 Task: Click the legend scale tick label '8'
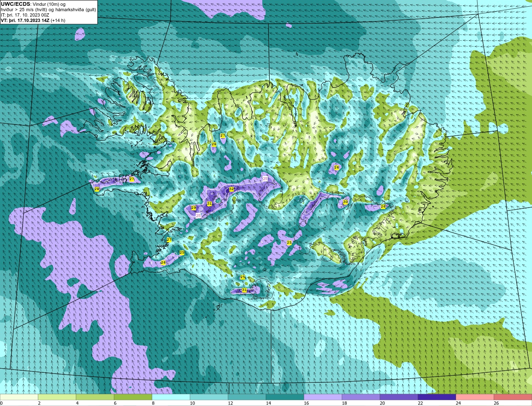click(153, 403)
